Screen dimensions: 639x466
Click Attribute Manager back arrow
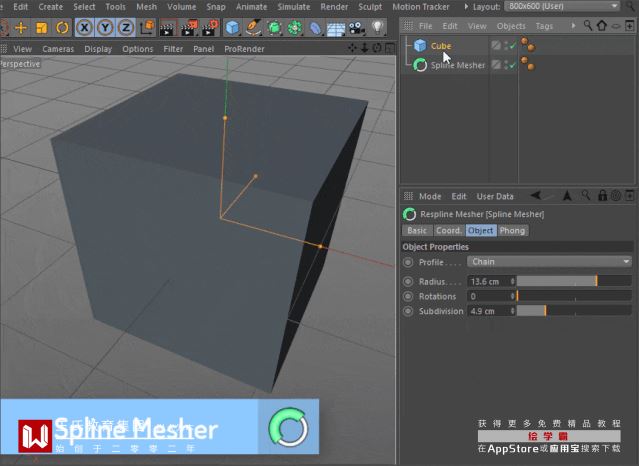pos(536,196)
